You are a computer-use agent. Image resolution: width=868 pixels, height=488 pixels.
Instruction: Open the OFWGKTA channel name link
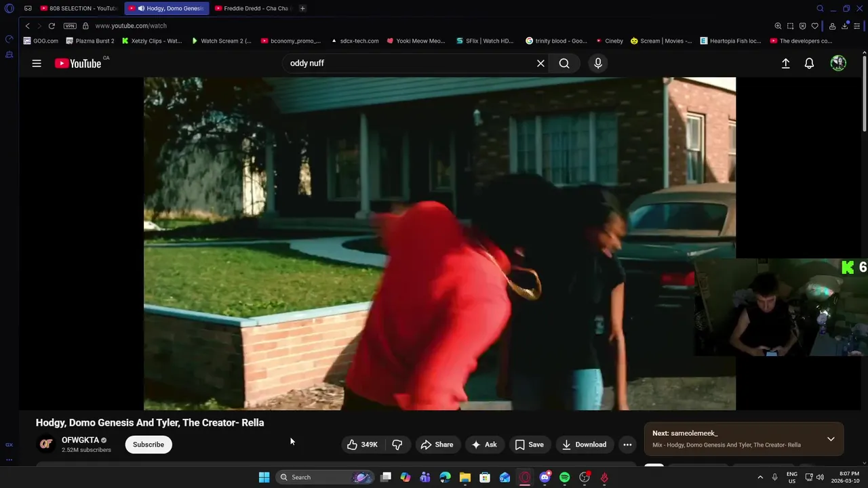point(80,440)
